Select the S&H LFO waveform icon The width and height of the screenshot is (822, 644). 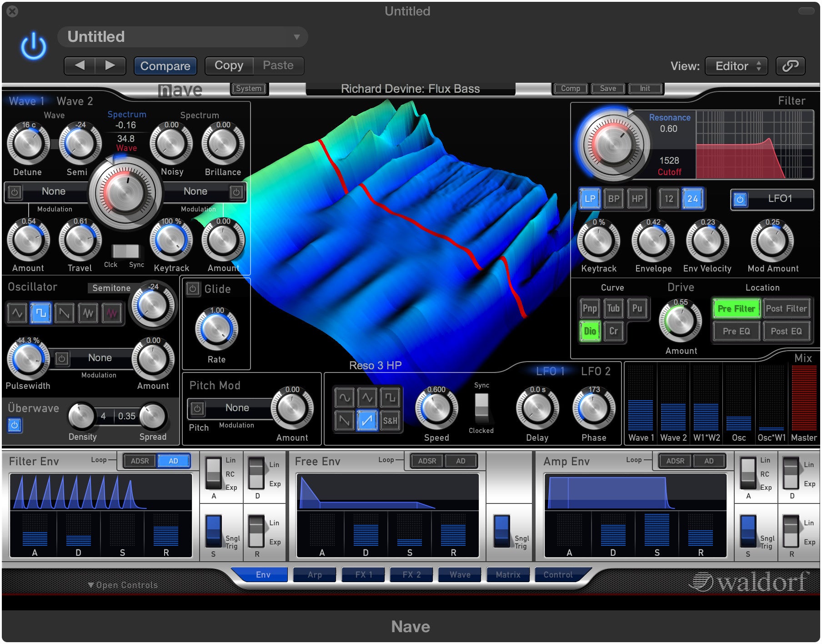click(x=390, y=421)
